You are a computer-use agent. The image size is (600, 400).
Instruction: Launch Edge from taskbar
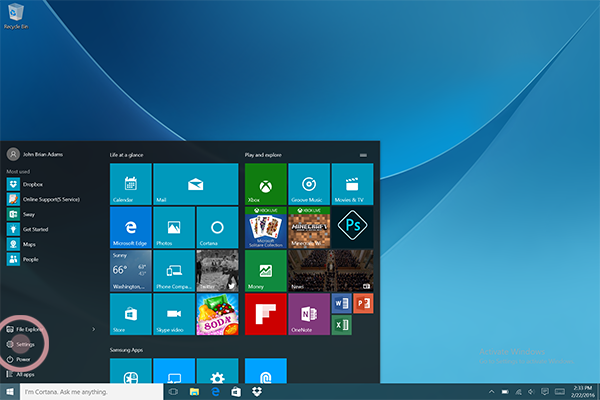click(x=215, y=392)
